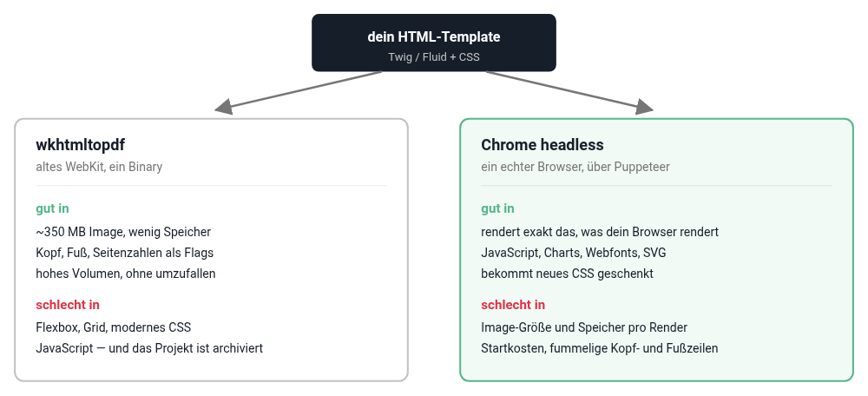
Task: Select 'bekommt neues CSS geschenkt' line
Action: click(567, 274)
